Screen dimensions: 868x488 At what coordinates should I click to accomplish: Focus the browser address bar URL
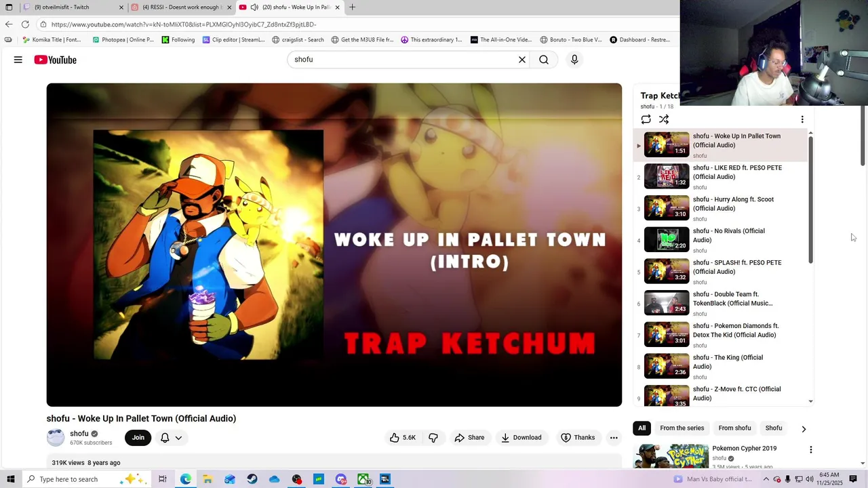click(x=184, y=24)
